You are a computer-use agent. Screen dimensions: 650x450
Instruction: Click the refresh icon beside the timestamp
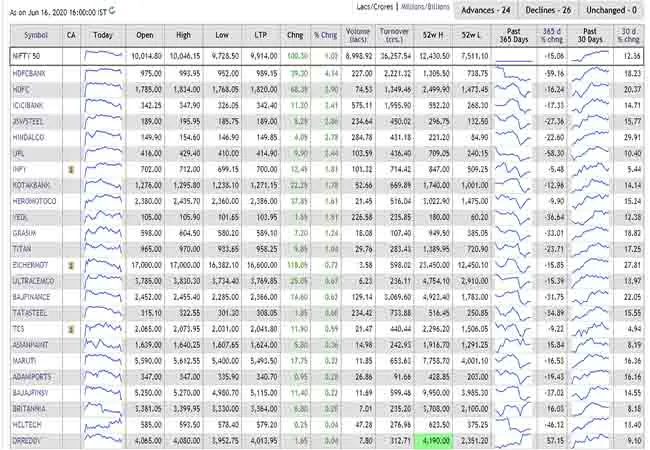tap(112, 11)
